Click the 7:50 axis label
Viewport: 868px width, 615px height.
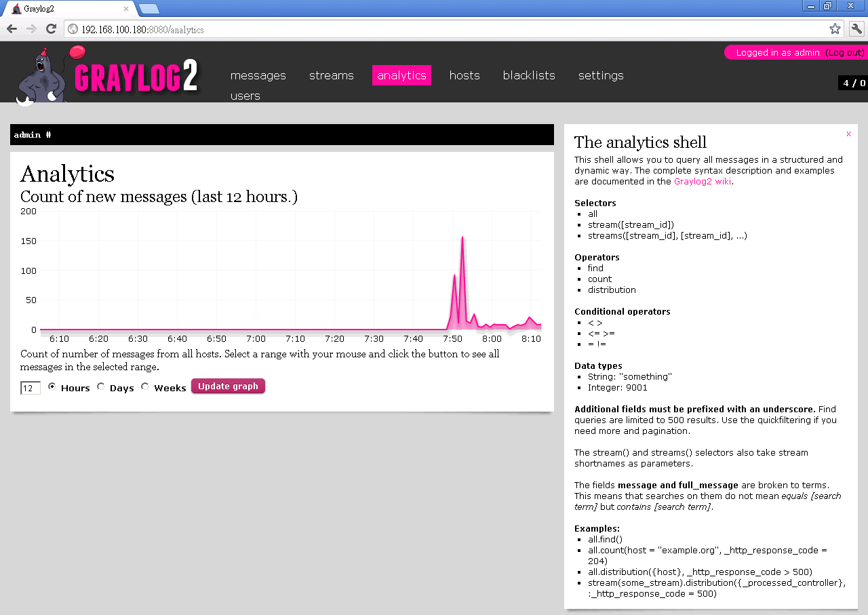click(452, 338)
